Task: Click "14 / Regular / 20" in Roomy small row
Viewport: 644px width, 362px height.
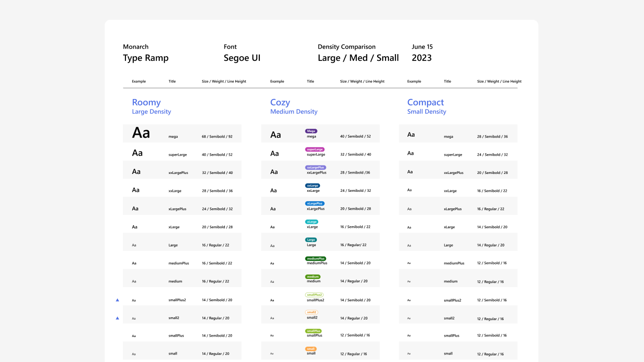Action: click(x=215, y=354)
